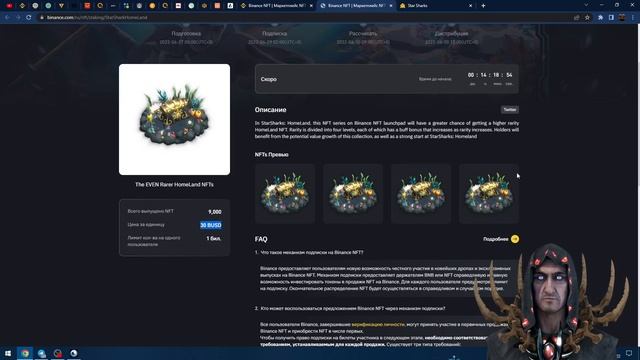Reload the page with the refresh icon
This screenshot has width=640, height=360.
pyautogui.click(x=29, y=18)
